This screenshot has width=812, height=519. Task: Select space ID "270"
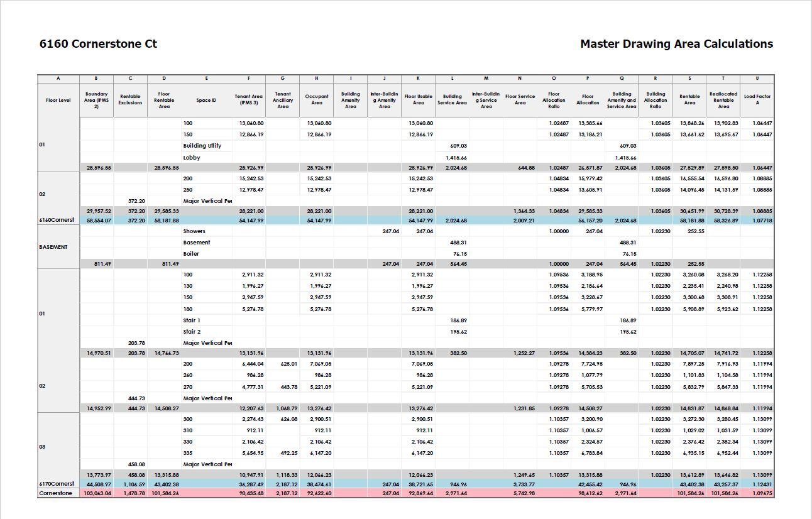coord(188,387)
